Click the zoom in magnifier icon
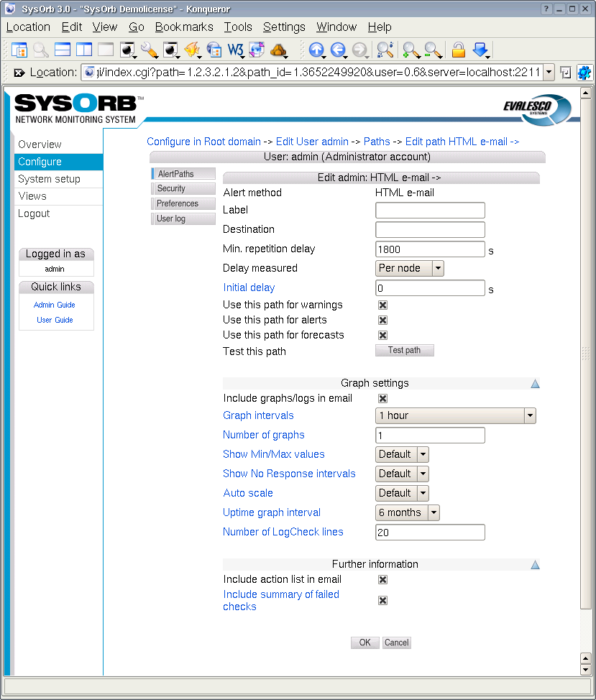 [411, 50]
